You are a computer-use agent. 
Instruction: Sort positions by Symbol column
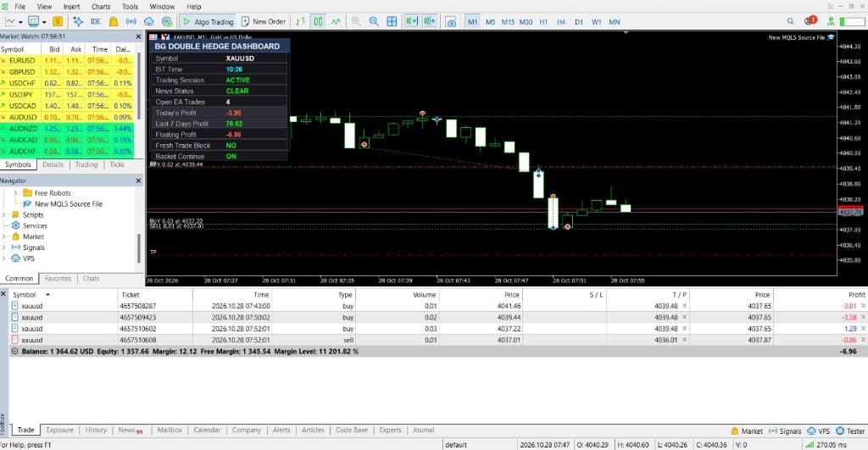click(25, 295)
